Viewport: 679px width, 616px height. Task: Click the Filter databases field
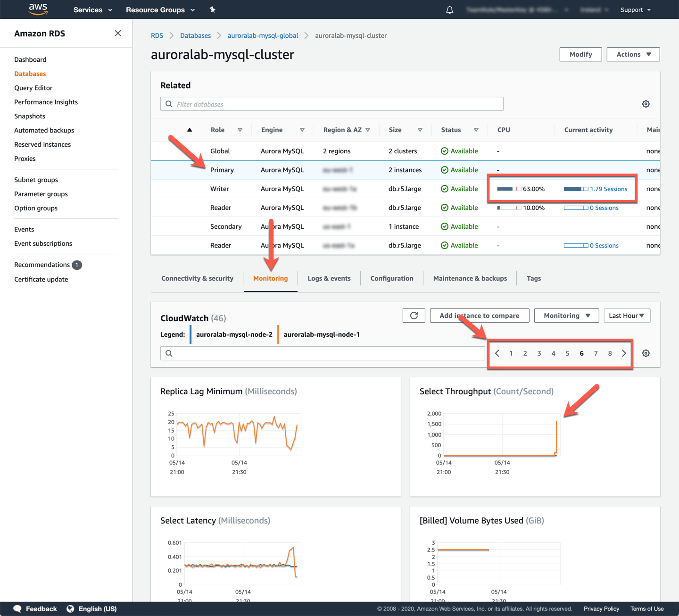click(332, 104)
